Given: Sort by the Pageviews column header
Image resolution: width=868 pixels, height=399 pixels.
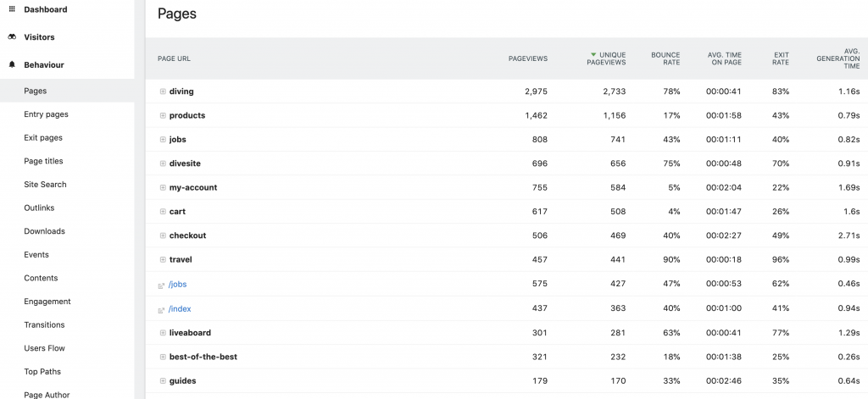Looking at the screenshot, I should click(x=527, y=58).
